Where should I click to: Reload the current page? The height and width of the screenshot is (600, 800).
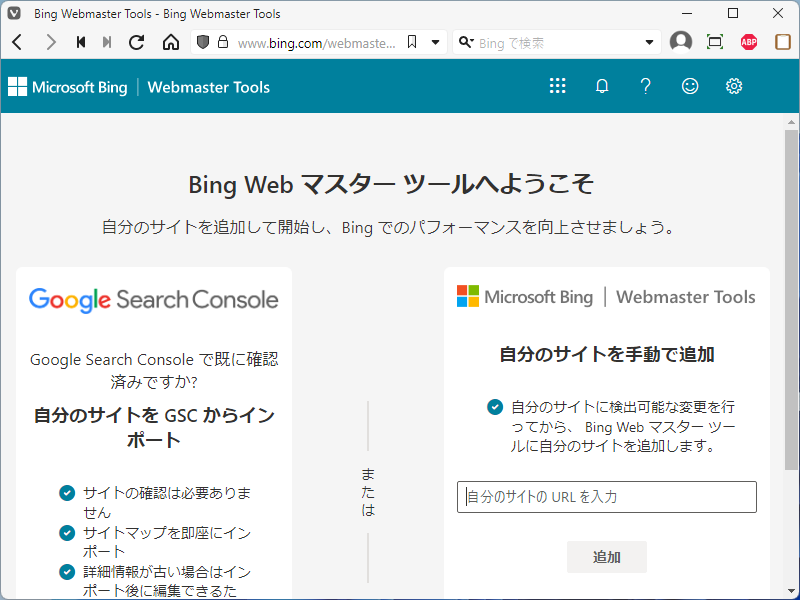coord(136,42)
